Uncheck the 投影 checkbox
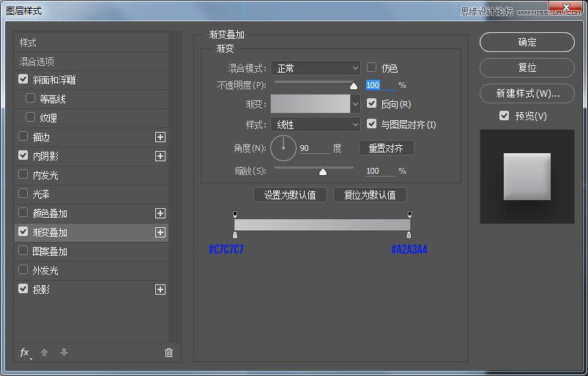This screenshot has width=588, height=376. point(23,289)
